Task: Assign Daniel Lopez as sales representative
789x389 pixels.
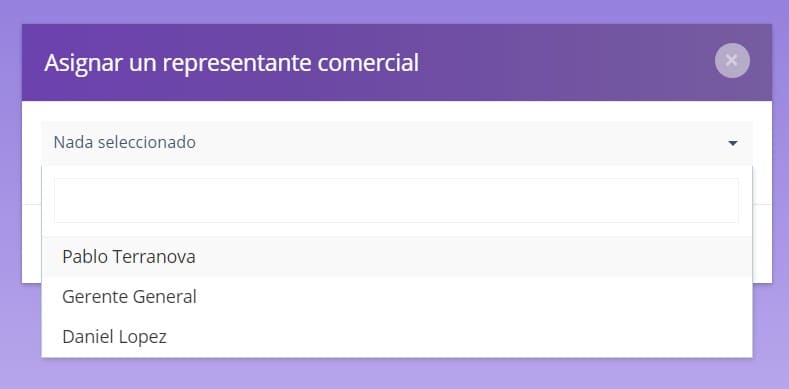Action: 397,337
